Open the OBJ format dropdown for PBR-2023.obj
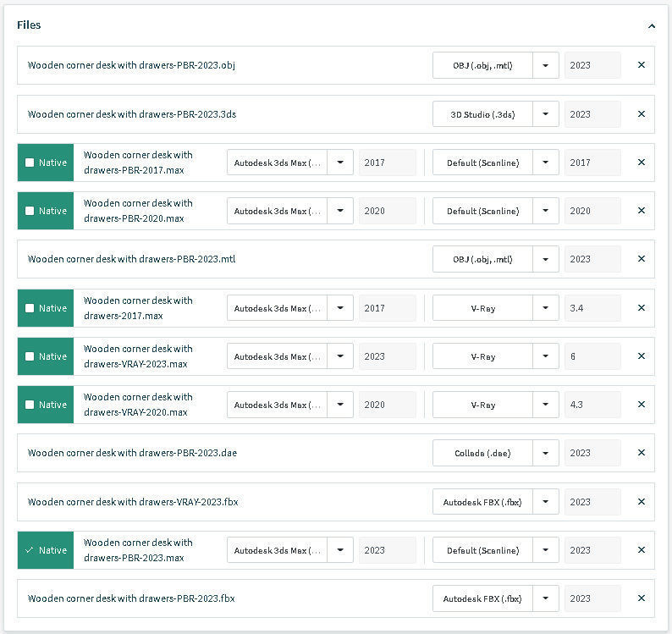The width and height of the screenshot is (672, 634). point(545,65)
